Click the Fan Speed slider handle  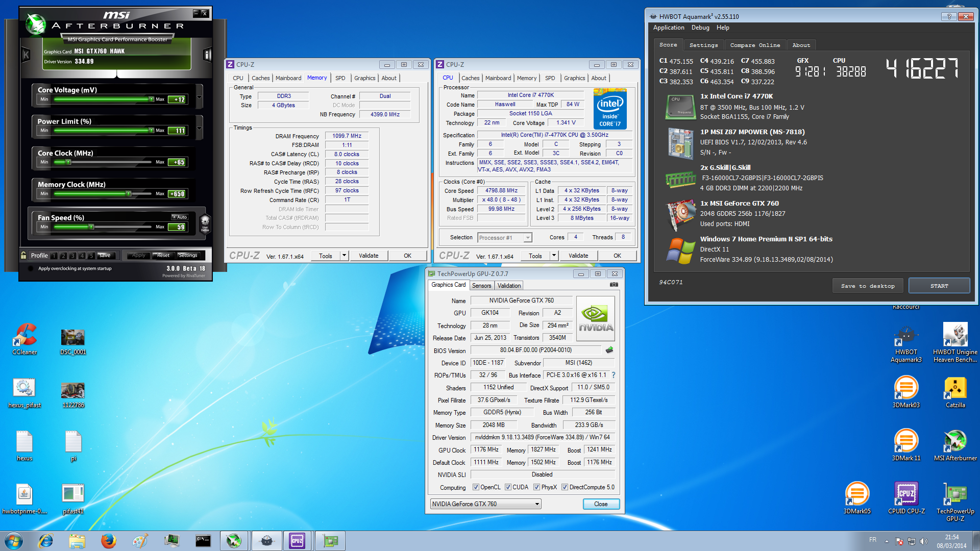click(91, 227)
